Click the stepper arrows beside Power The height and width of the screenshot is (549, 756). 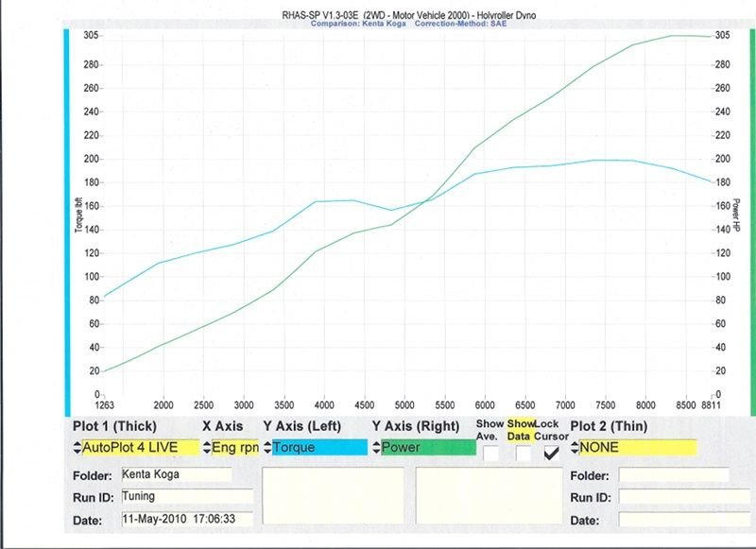click(x=376, y=447)
